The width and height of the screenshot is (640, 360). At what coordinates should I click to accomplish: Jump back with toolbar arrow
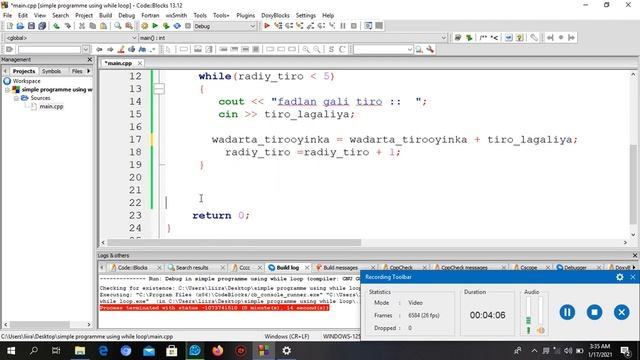tap(99, 49)
